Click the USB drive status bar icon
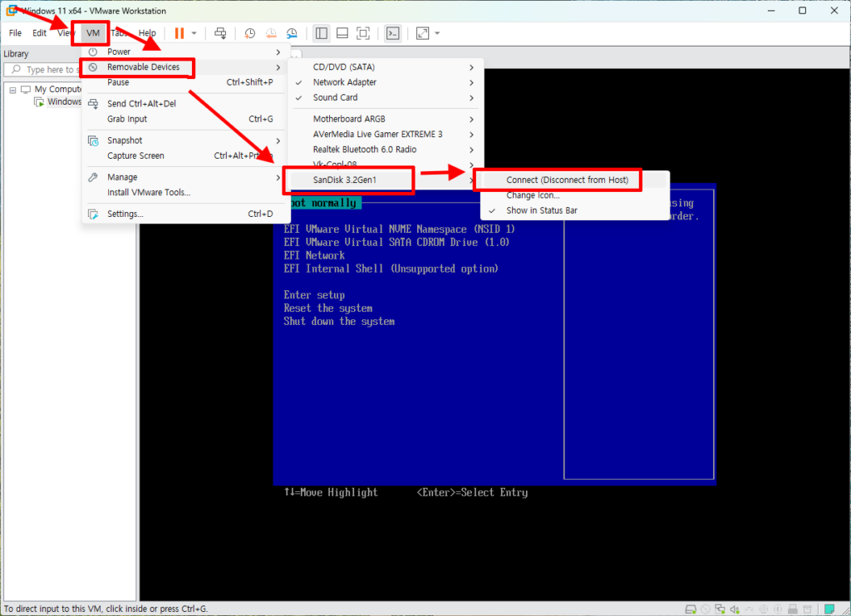 pyautogui.click(x=793, y=609)
